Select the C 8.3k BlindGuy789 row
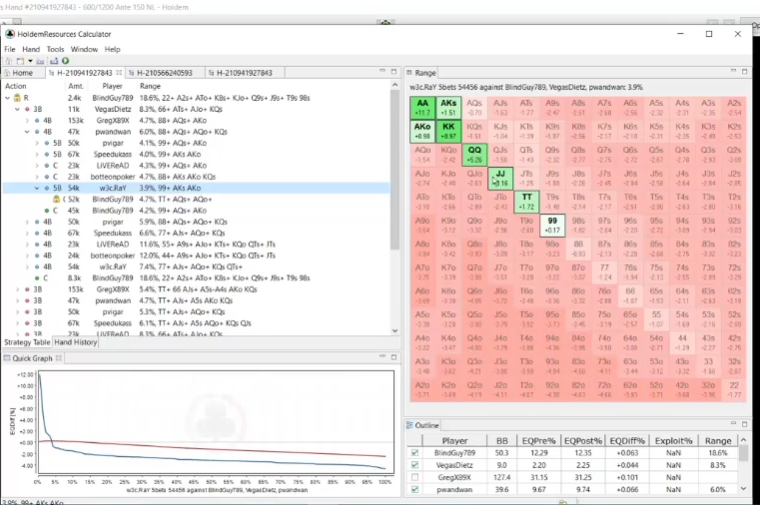The height and width of the screenshot is (505, 760). (196, 278)
